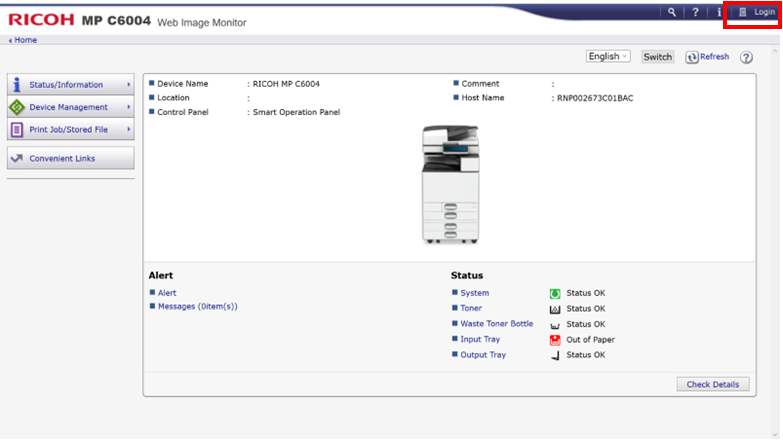Open the Print Job/Stored File menu
Image resolution: width=783 pixels, height=440 pixels.
click(70, 129)
